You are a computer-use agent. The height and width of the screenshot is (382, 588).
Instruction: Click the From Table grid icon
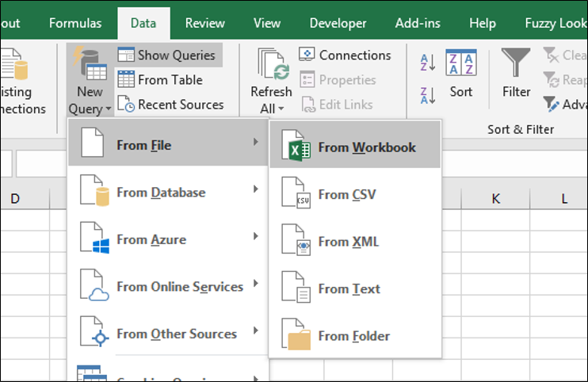point(126,79)
